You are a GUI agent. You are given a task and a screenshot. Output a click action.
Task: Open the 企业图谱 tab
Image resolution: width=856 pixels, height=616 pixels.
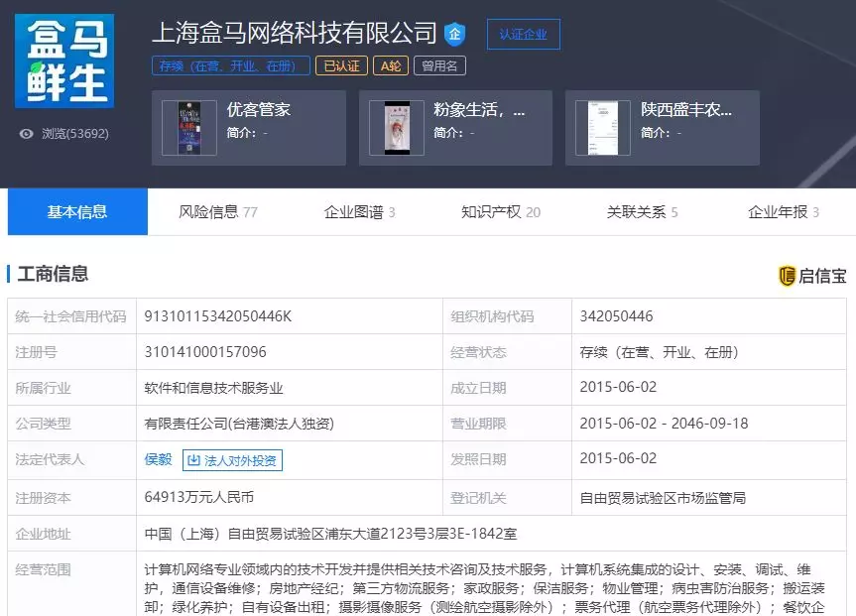[x=359, y=212]
